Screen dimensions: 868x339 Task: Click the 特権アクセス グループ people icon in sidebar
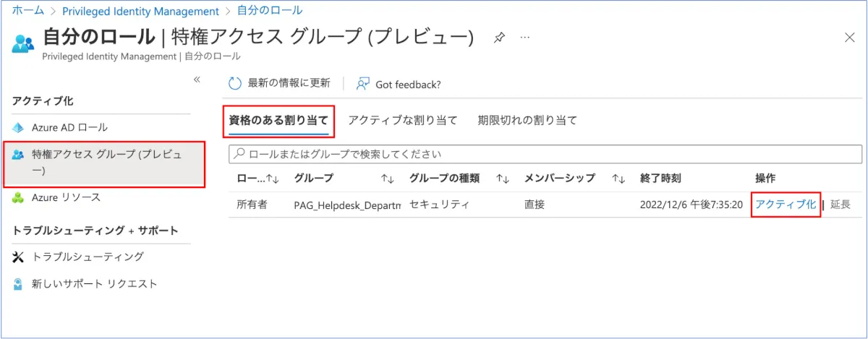click(19, 155)
